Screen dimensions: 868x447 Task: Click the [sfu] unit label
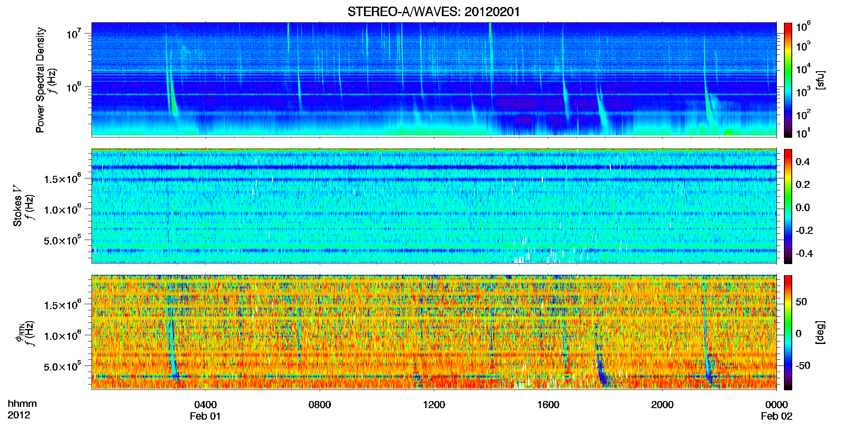tap(820, 80)
